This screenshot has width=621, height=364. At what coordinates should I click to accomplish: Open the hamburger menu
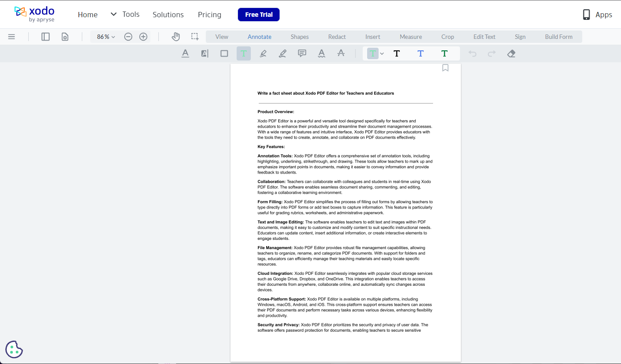11,37
